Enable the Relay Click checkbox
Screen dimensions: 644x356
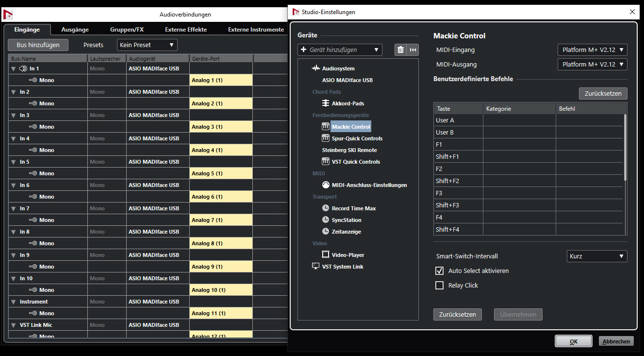[x=440, y=286]
